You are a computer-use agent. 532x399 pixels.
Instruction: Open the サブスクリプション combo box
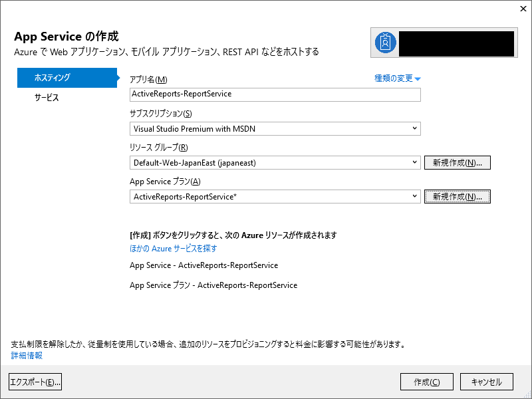point(275,128)
